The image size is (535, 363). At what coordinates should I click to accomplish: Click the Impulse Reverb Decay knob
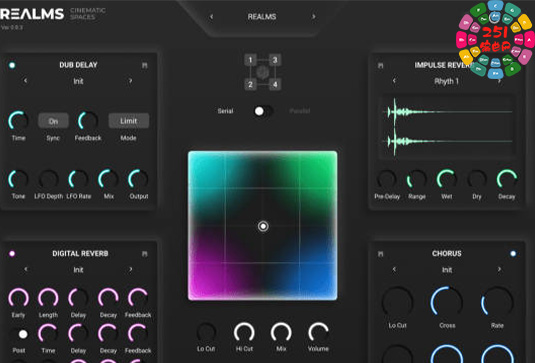point(507,179)
